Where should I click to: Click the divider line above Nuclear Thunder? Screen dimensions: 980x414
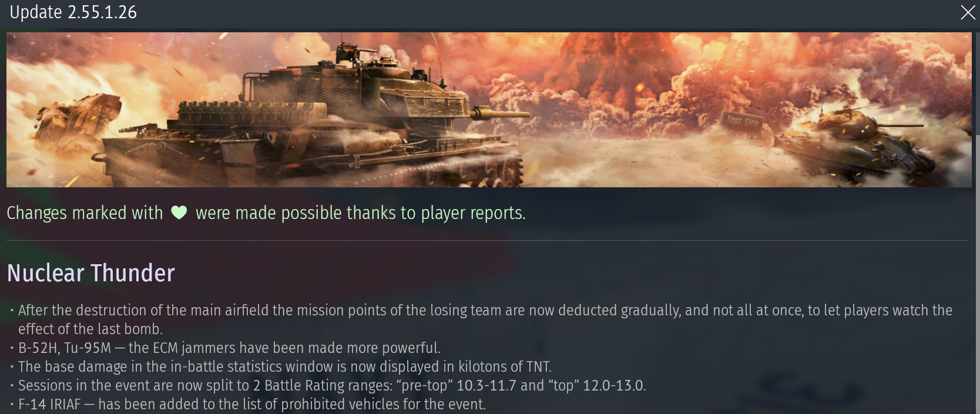486,240
